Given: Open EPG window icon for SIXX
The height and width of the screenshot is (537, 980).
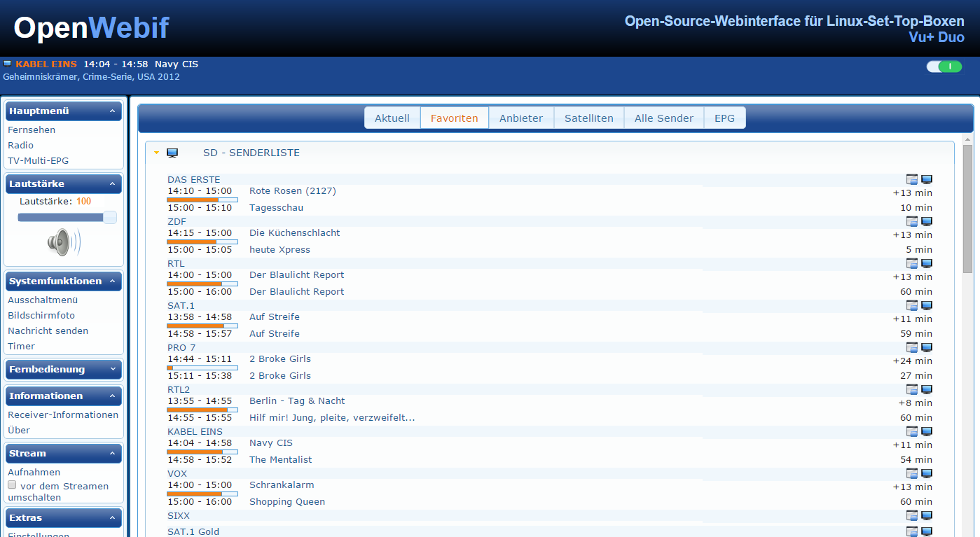Looking at the screenshot, I should click(x=912, y=515).
